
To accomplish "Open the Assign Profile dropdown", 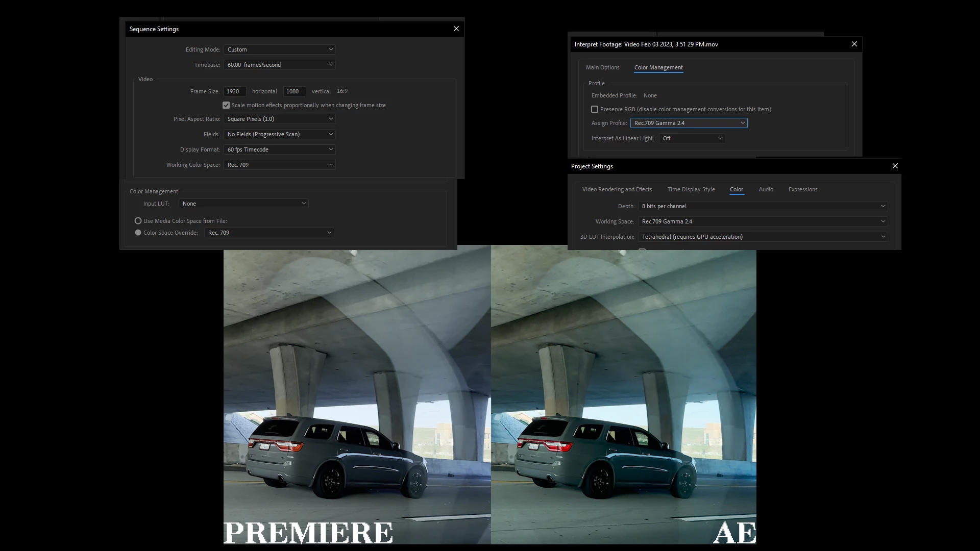I will (689, 123).
